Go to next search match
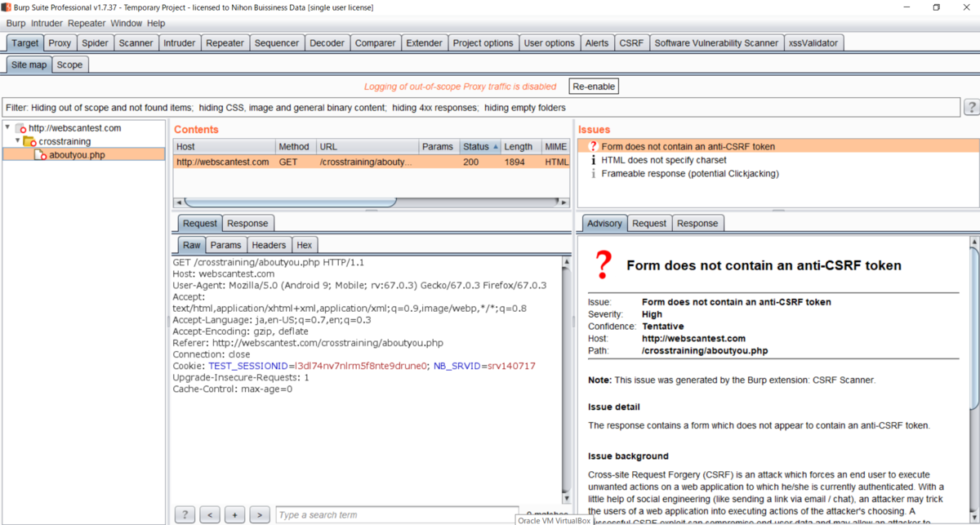 point(260,514)
